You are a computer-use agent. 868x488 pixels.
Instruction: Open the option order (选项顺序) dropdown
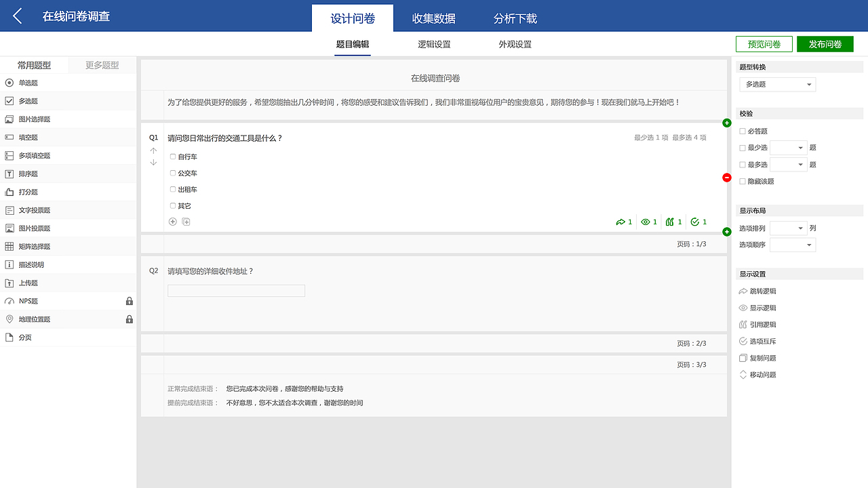[x=792, y=245]
